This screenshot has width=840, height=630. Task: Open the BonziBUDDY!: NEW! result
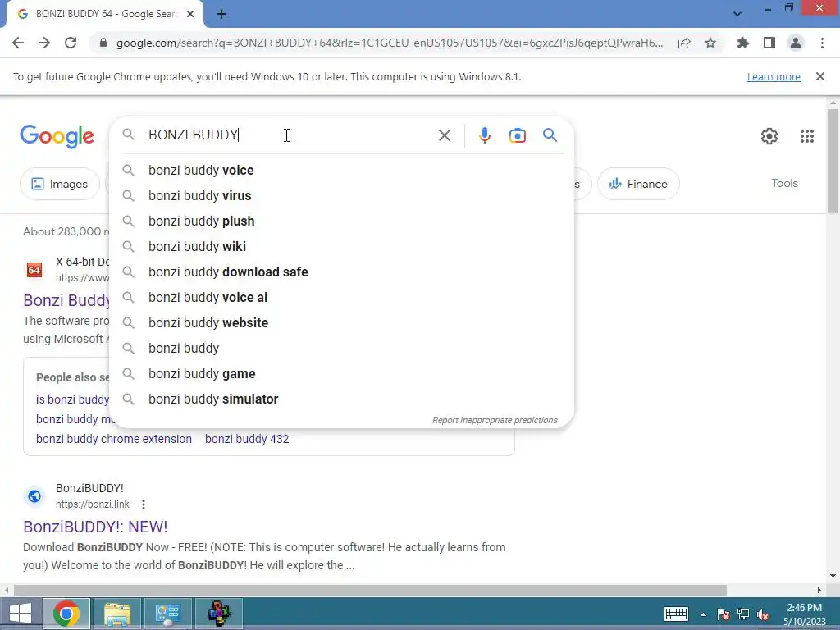95,527
